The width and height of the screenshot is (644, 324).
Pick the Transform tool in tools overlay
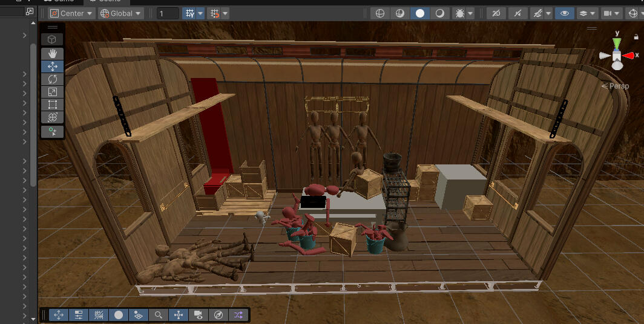point(53,117)
